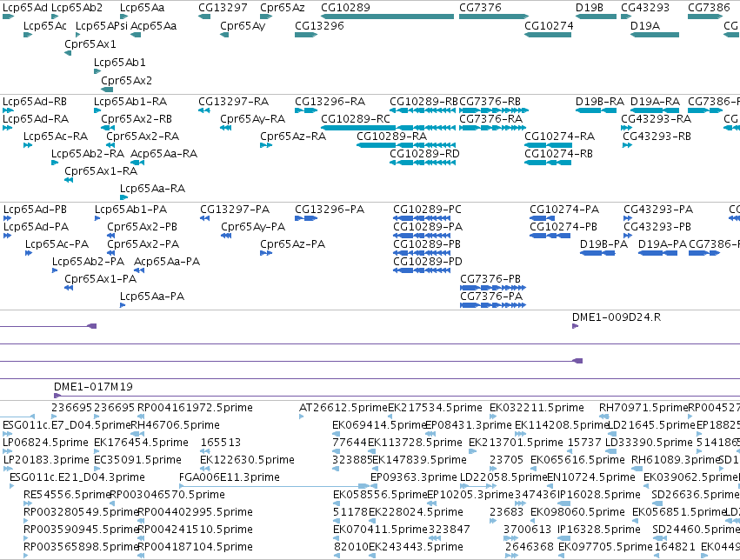Select protein Lcp65Aa-PA
740x560 pixels.
152,297
